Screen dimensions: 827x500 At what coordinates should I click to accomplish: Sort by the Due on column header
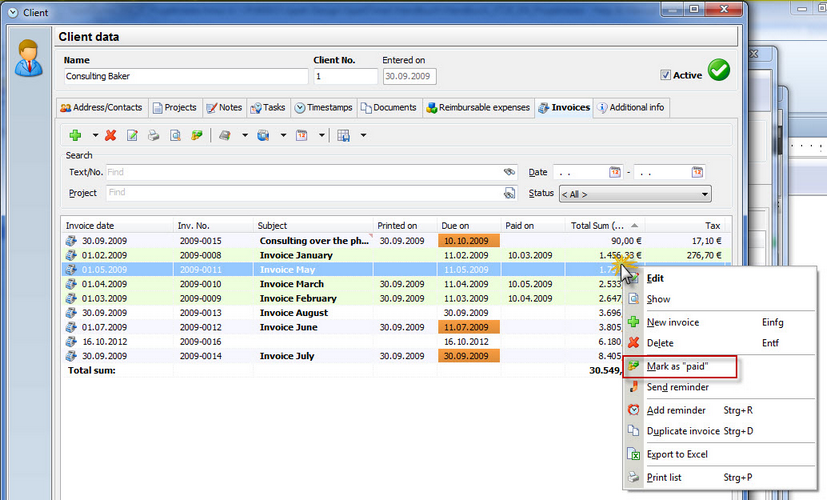[468, 225]
